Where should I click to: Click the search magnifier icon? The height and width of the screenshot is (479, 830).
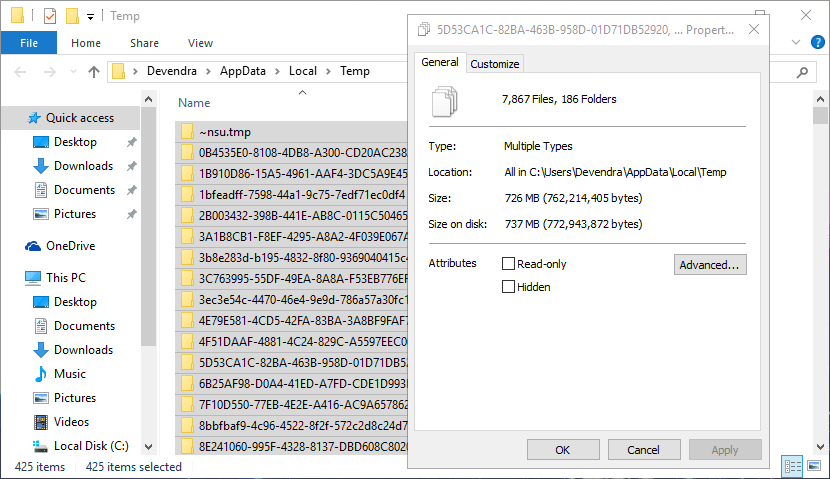coord(802,72)
